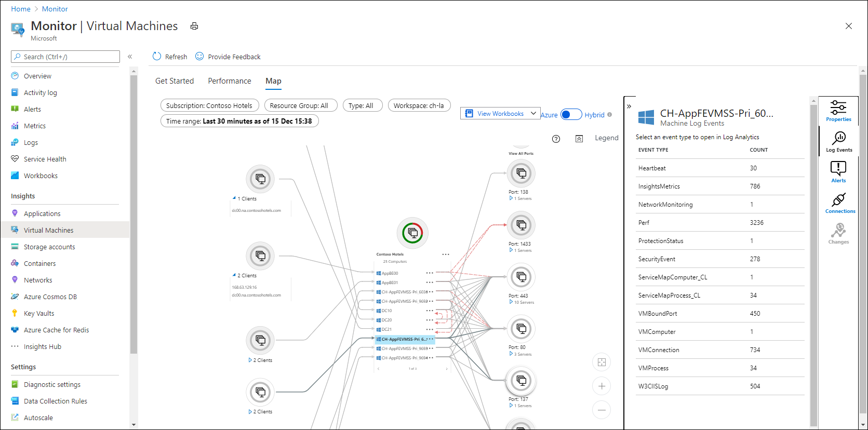Image resolution: width=868 pixels, height=430 pixels.
Task: Open the Changes panel icon
Action: coord(838,233)
